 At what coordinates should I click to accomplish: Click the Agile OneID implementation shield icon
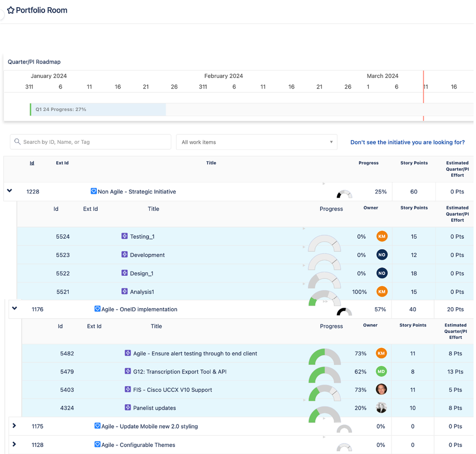97,309
